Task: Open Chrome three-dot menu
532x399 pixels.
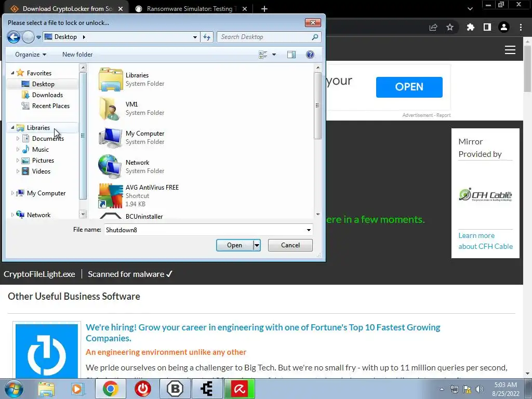Action: click(521, 27)
